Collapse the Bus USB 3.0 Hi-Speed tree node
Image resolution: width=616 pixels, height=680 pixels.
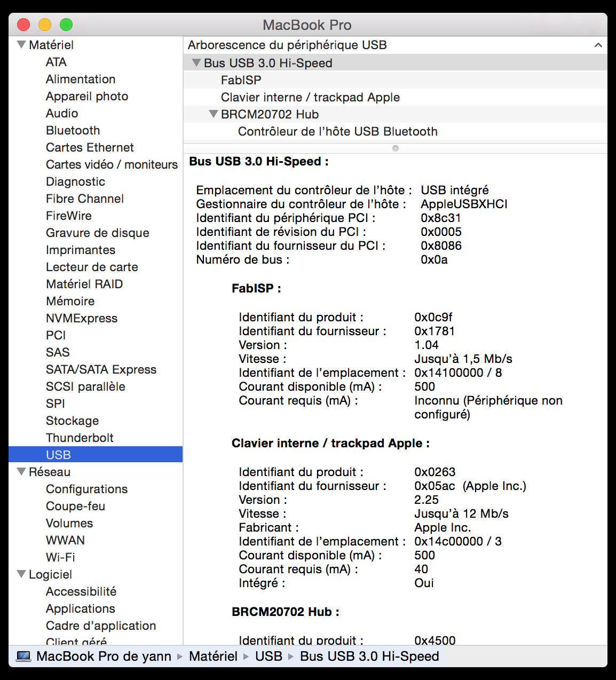tap(196, 63)
